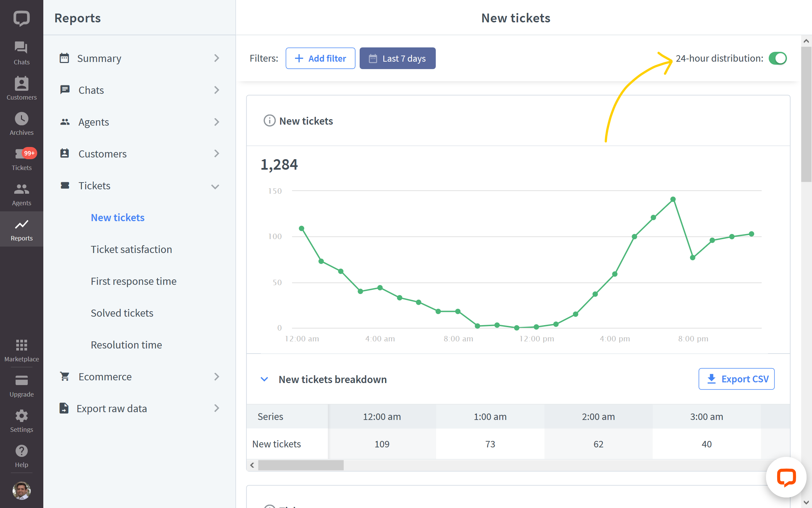Viewport: 812px width, 508px height.
Task: Click the Tickets icon in Reports menu
Action: point(65,185)
